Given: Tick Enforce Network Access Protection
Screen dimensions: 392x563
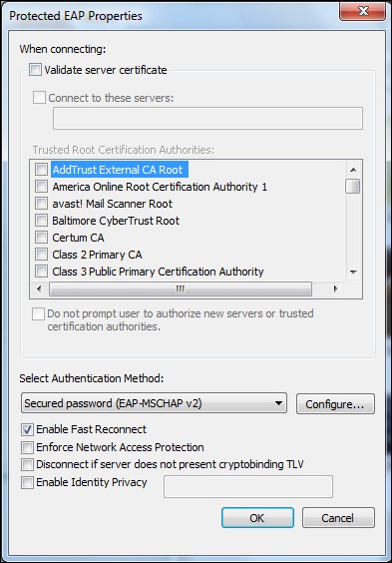Looking at the screenshot, I should pyautogui.click(x=27, y=447).
